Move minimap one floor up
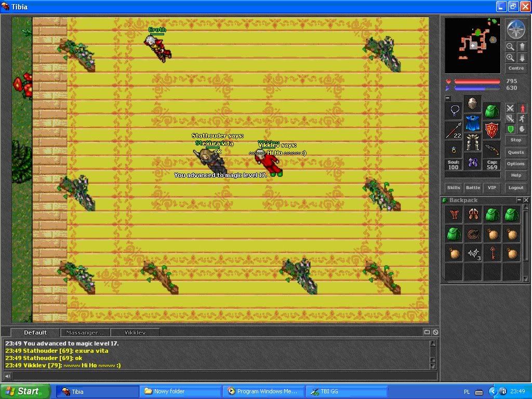This screenshot has width=532, height=399. 522,46
